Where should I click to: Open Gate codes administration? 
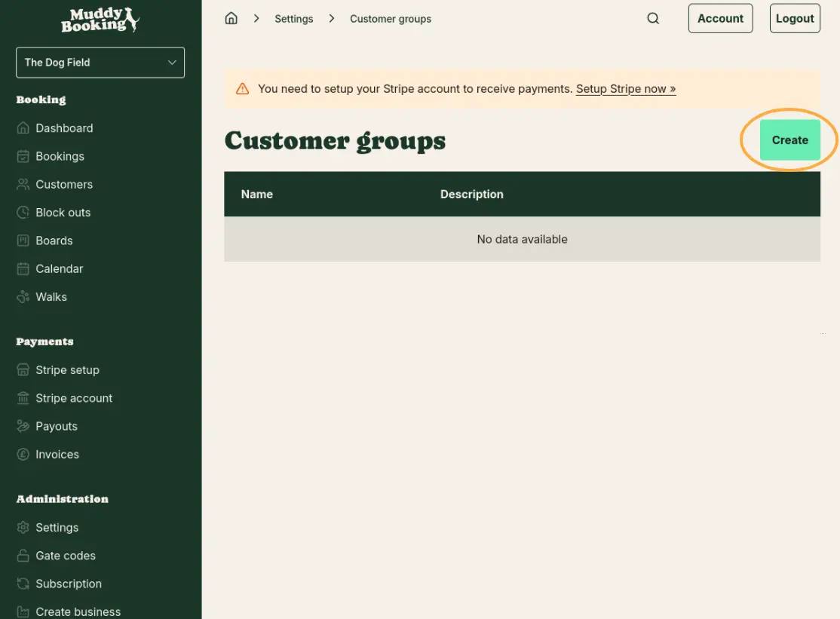click(66, 555)
